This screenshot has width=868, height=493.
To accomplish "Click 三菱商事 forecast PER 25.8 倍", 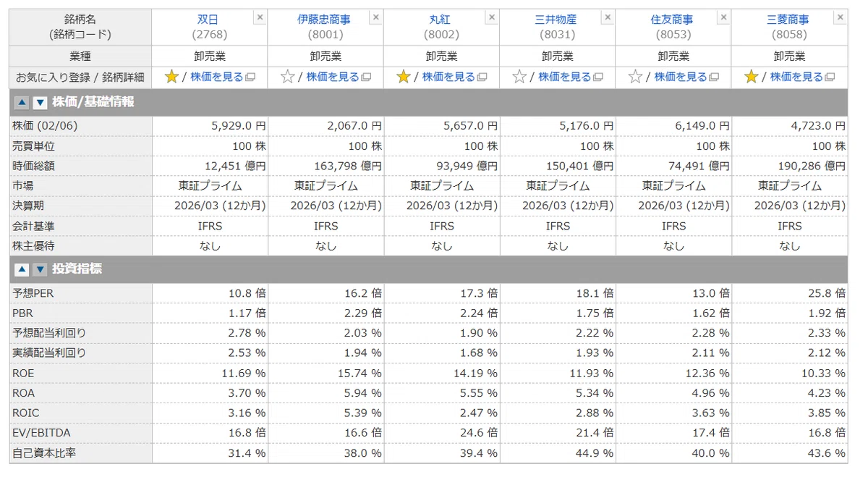I will (826, 293).
